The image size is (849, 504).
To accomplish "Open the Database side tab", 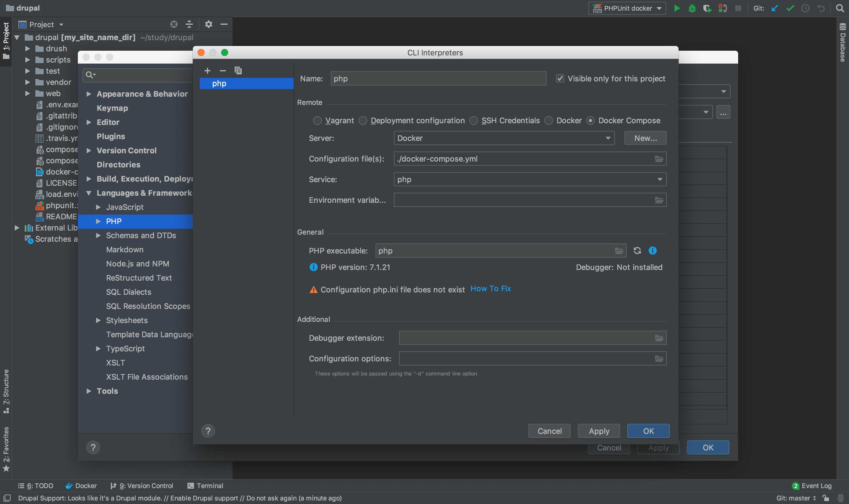I will coord(843,42).
